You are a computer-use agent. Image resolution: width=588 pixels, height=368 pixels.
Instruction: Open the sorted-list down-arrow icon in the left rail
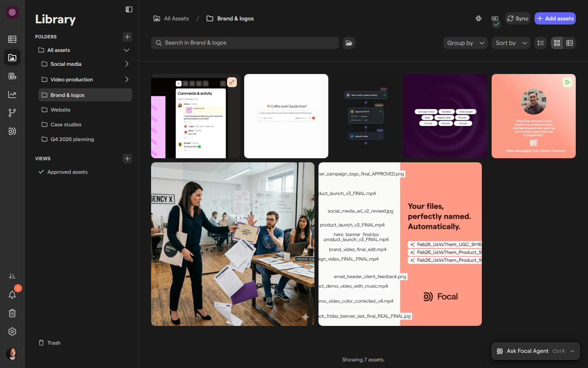pos(12,276)
